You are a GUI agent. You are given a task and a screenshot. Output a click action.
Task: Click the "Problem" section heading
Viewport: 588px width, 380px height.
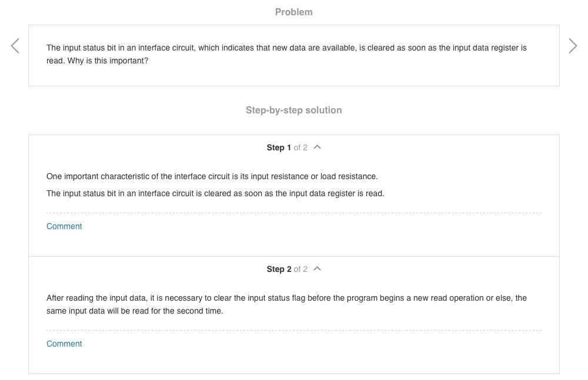pos(293,12)
